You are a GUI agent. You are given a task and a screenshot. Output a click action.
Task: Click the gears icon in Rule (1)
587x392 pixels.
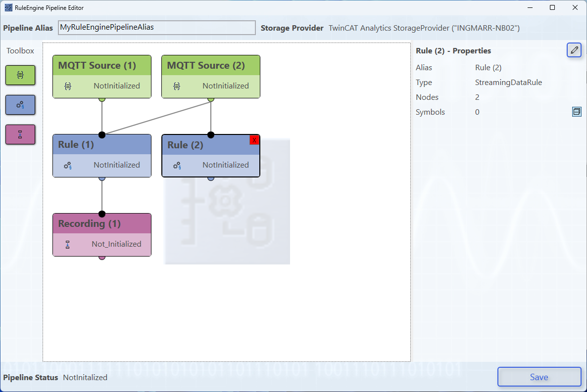(68, 165)
